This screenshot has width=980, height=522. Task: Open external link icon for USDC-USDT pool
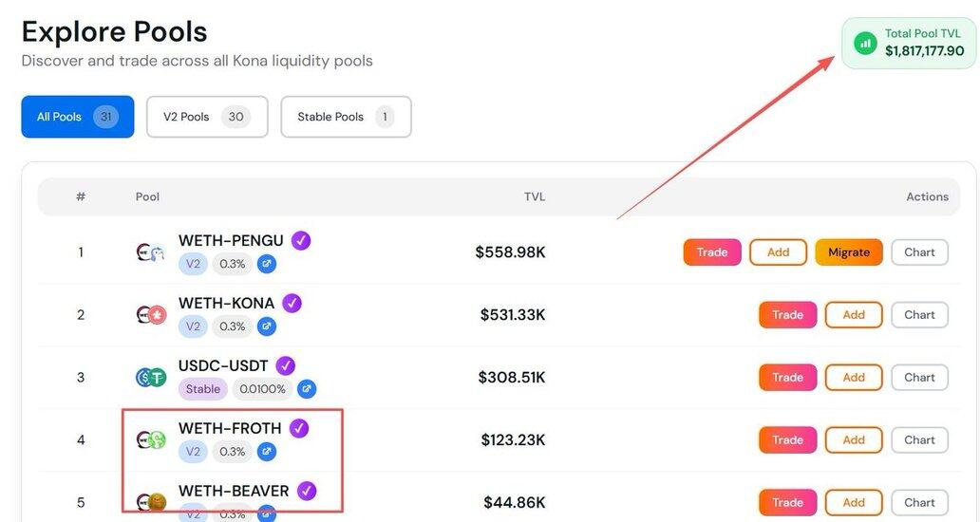pyautogui.click(x=306, y=389)
